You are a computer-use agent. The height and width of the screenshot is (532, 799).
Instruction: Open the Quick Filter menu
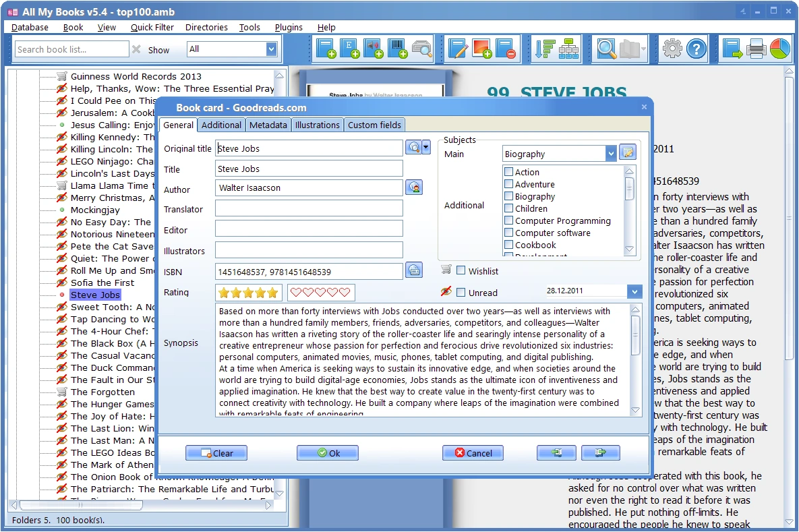pos(152,28)
